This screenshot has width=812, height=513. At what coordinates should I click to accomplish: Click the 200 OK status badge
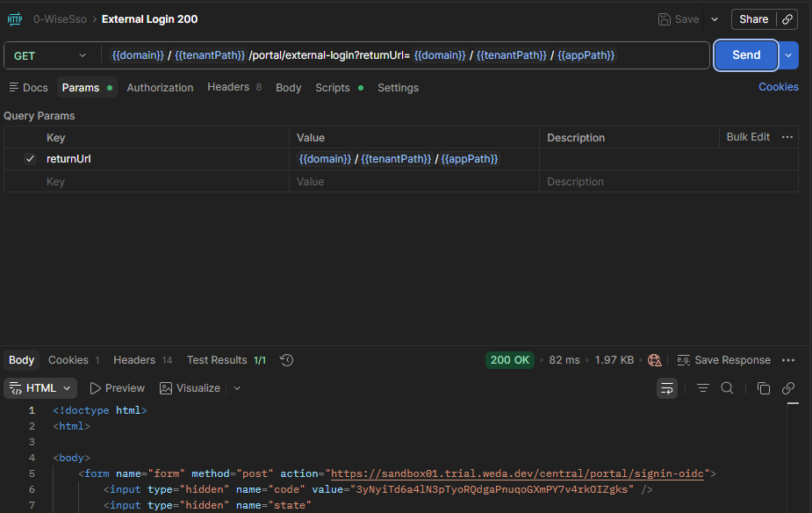tap(509, 360)
